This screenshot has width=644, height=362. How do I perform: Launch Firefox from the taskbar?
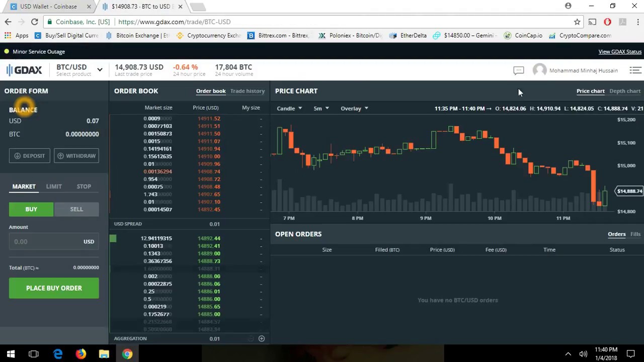(81, 354)
